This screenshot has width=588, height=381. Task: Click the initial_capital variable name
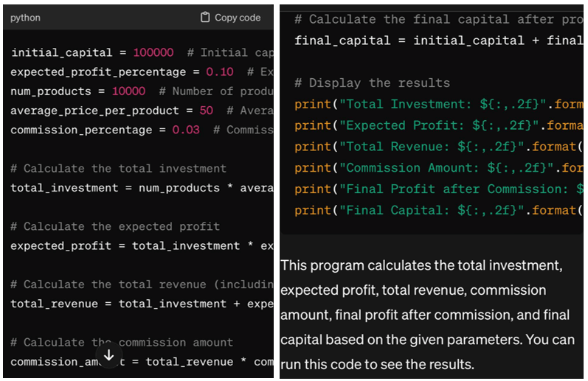(x=62, y=53)
